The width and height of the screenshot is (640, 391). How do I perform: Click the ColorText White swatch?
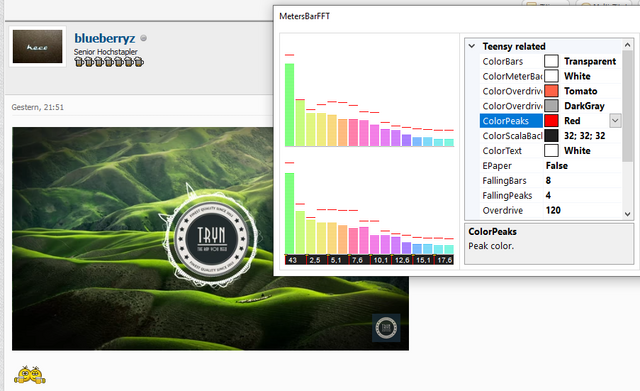pyautogui.click(x=551, y=151)
